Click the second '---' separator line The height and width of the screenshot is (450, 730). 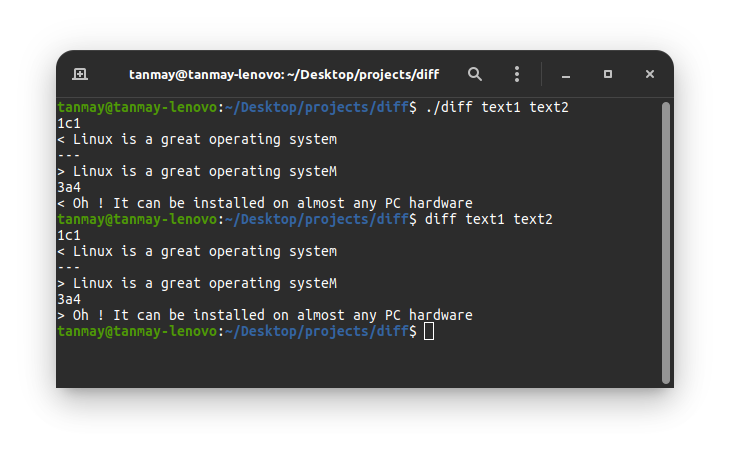pyautogui.click(x=69, y=268)
